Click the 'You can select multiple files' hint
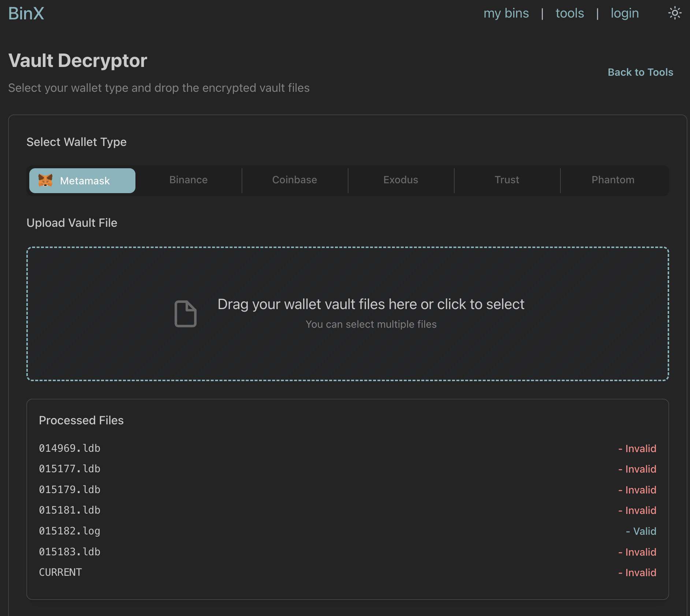Viewport: 690px width, 616px height. tap(371, 324)
